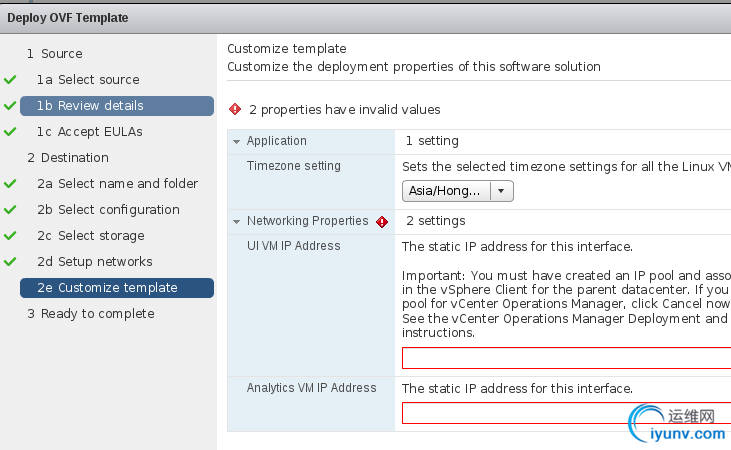Collapse the Networking Properties section triangle
This screenshot has width=731, height=450.
tap(236, 222)
